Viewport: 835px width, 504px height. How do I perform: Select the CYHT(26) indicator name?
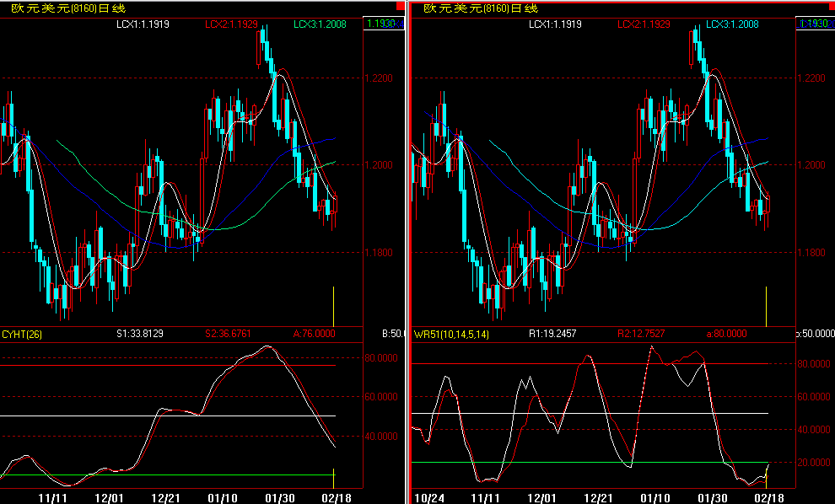coord(22,335)
